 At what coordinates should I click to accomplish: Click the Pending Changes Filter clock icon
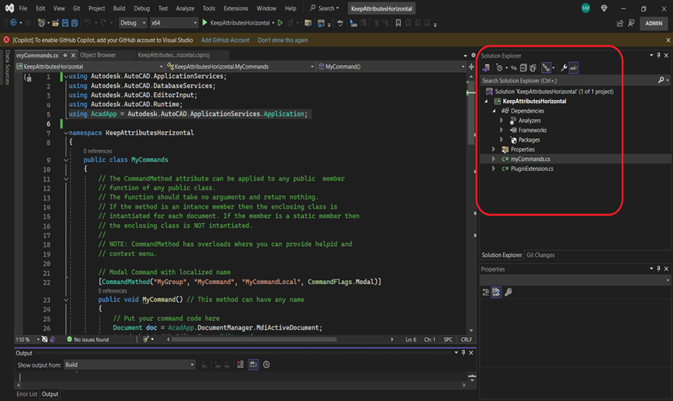[499, 67]
